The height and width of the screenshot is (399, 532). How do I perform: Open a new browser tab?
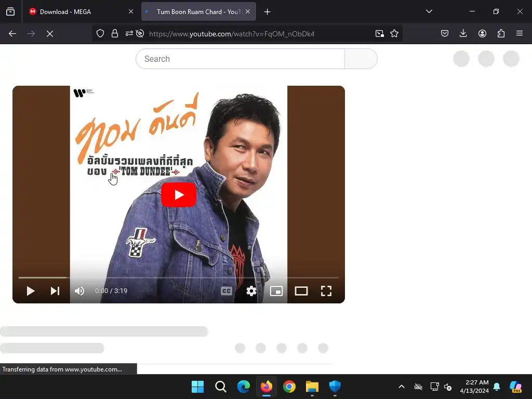(268, 12)
